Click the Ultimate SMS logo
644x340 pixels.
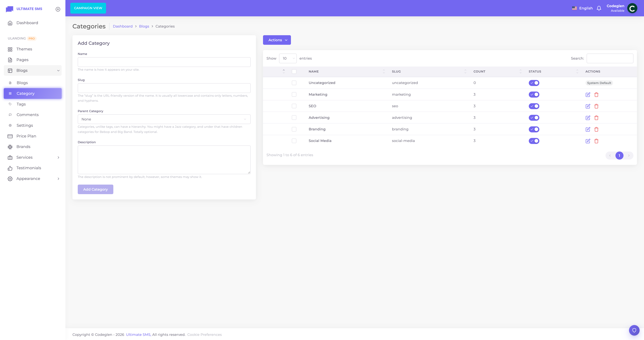(24, 9)
